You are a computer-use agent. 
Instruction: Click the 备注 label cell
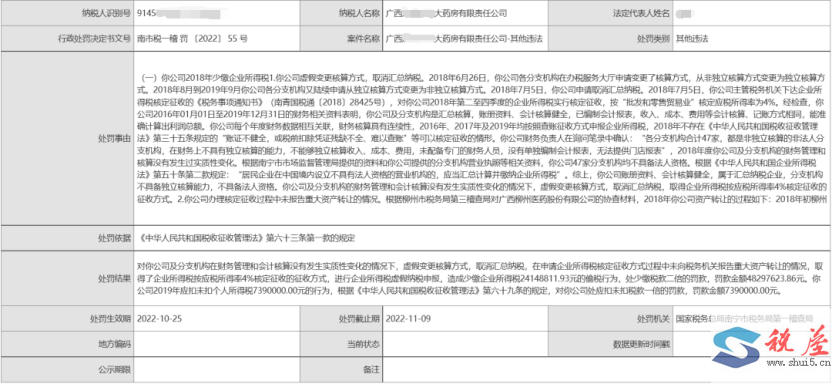(341, 369)
